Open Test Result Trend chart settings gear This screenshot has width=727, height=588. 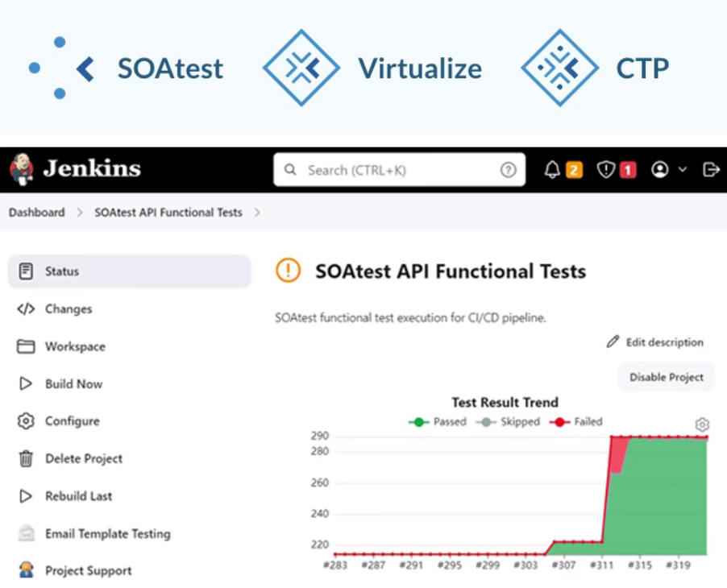point(702,424)
